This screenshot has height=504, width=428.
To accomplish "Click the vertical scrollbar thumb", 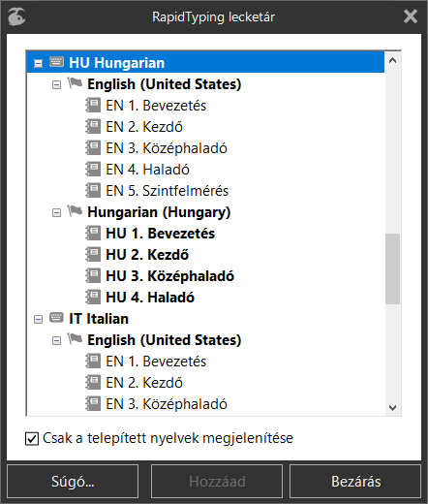I will coord(392,268).
